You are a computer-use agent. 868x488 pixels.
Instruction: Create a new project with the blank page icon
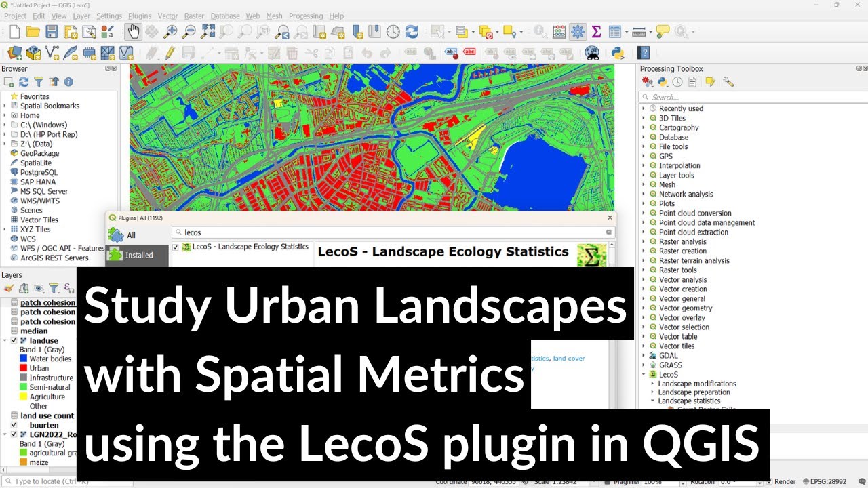14,31
